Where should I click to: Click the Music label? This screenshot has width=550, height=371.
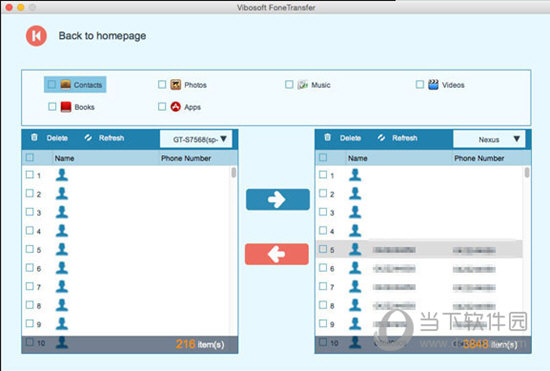coord(321,85)
